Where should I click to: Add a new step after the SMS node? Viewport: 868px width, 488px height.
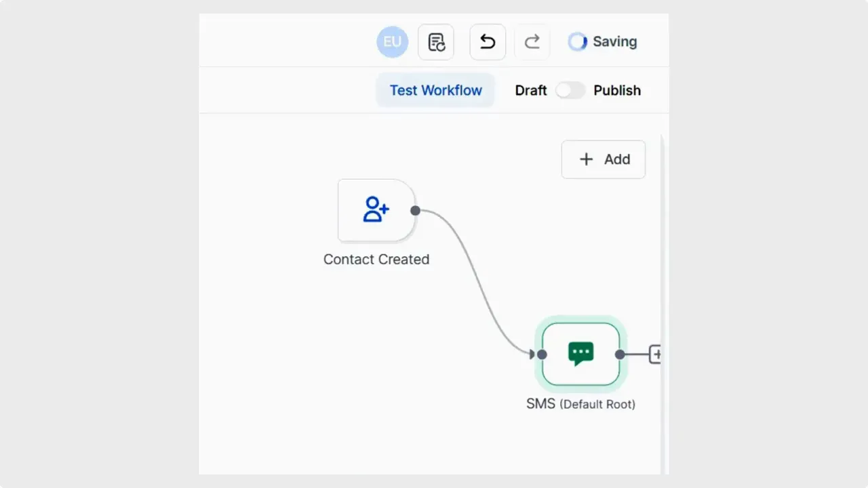pos(656,353)
